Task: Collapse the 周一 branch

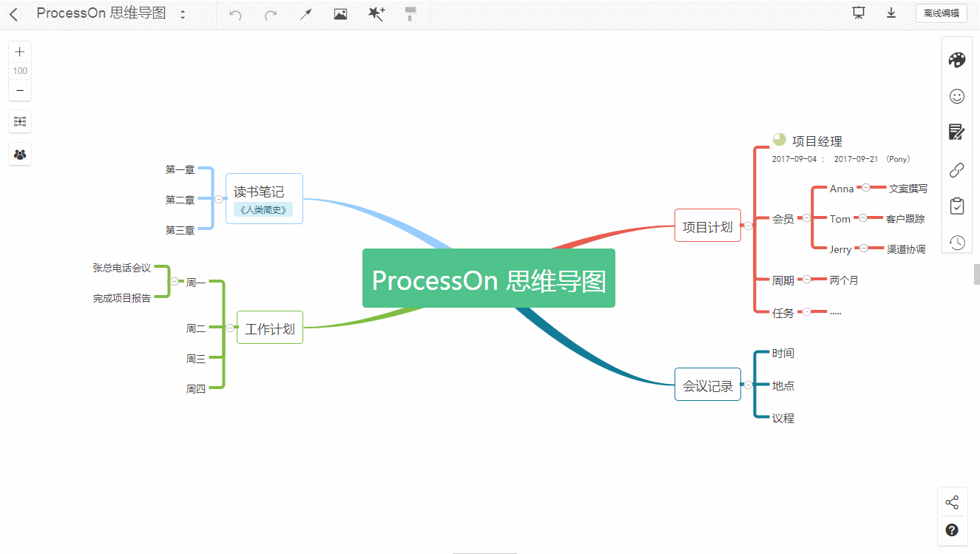Action: 175,281
